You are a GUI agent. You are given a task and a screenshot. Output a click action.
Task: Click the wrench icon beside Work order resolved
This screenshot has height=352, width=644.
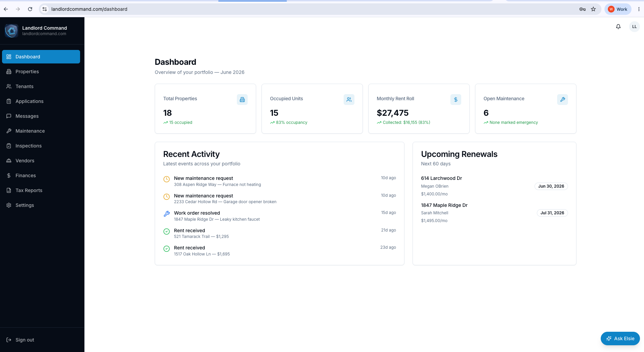(167, 214)
